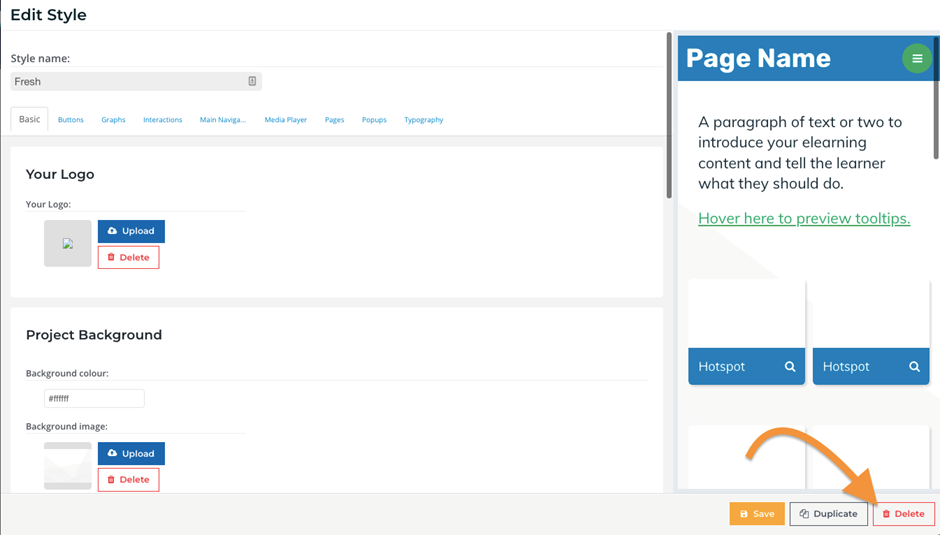Delete the project background image

point(128,480)
